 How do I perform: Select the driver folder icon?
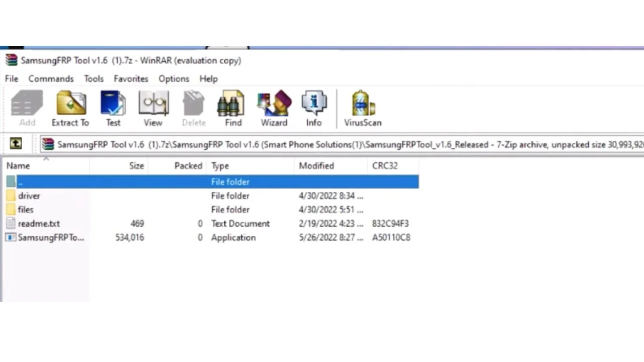coord(11,196)
